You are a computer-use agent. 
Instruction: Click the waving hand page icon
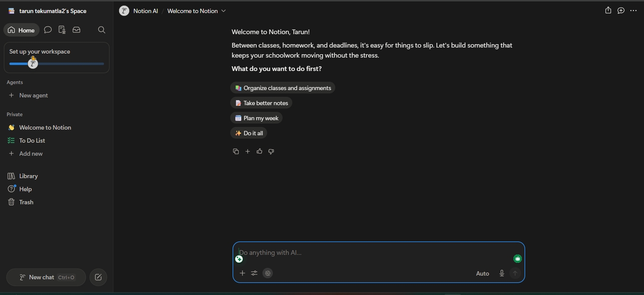pyautogui.click(x=11, y=128)
